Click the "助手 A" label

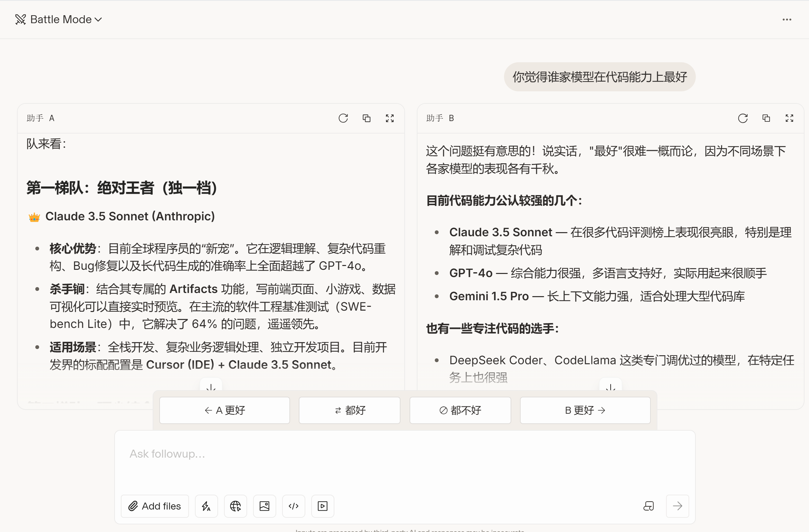pos(41,118)
